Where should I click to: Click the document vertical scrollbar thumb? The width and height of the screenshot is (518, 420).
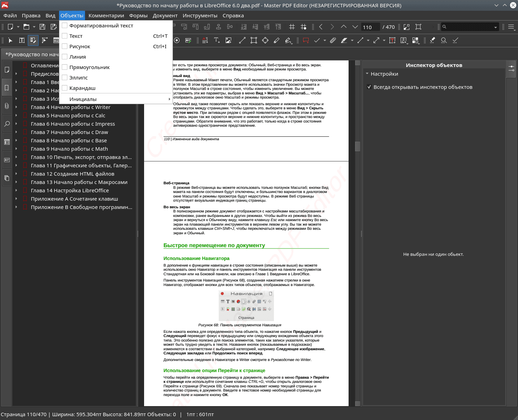[x=358, y=146]
